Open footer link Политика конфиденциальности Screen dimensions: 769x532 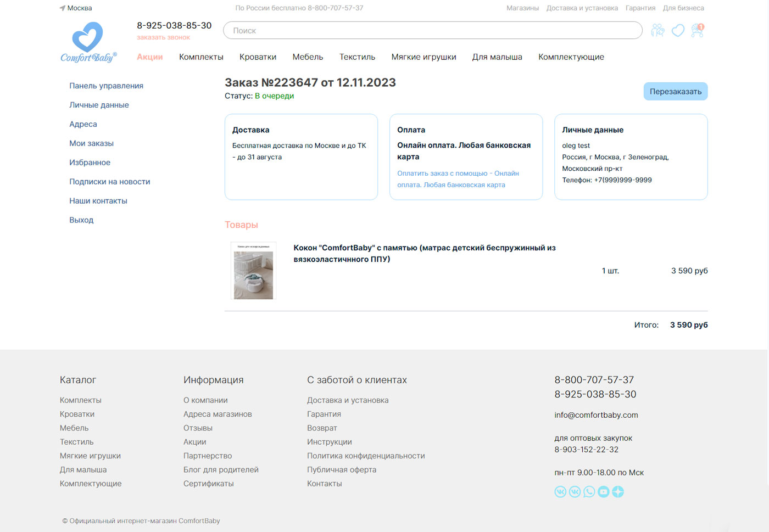(x=366, y=456)
